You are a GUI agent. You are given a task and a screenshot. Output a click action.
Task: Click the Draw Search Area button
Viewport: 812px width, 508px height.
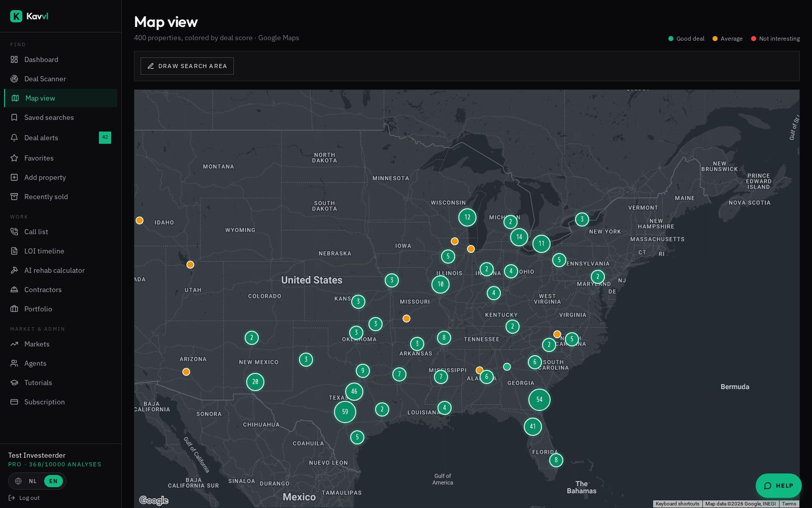point(187,66)
